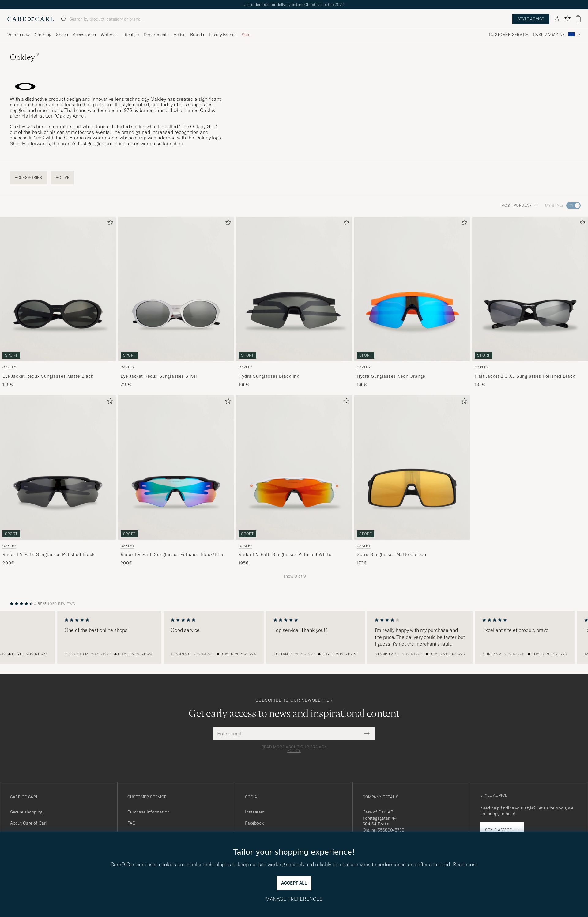Open the Clothing menu
588x917 pixels.
(43, 35)
